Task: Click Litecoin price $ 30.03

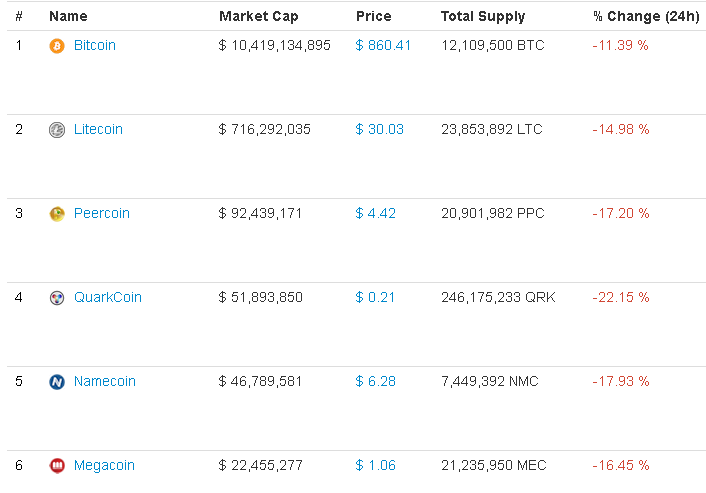Action: click(x=380, y=130)
